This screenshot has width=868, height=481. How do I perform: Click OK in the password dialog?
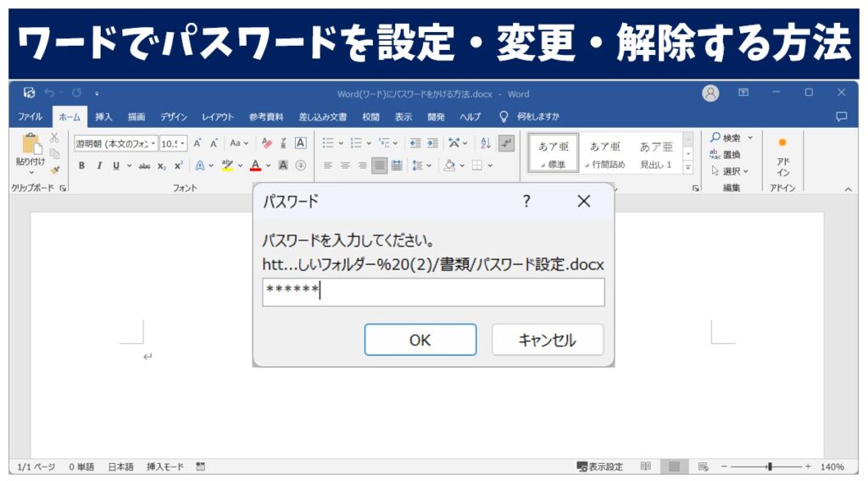(420, 340)
